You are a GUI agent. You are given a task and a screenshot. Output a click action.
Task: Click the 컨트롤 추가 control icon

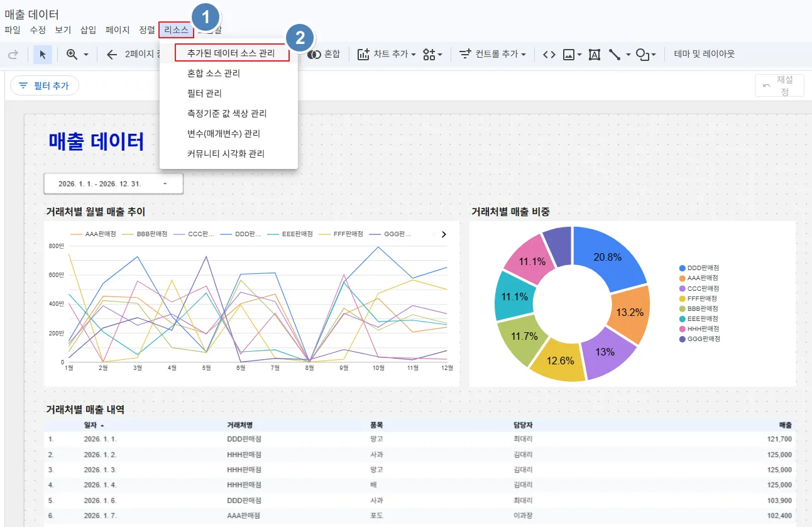pos(465,55)
